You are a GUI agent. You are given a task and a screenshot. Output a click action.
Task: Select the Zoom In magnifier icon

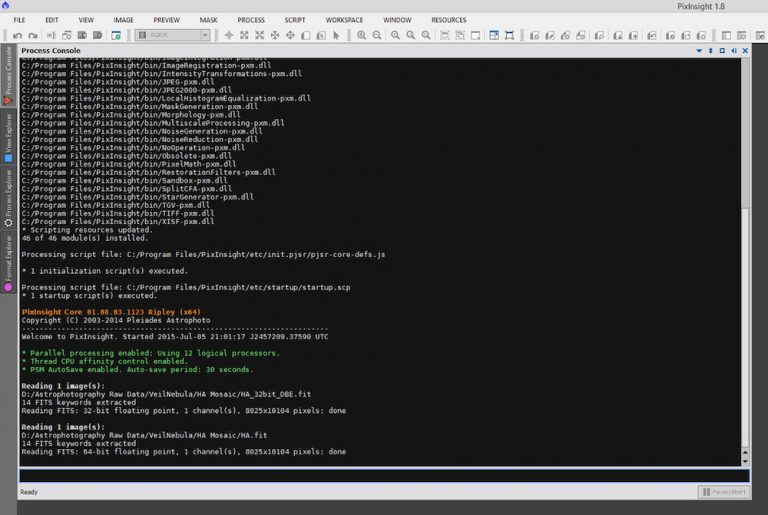pos(362,35)
